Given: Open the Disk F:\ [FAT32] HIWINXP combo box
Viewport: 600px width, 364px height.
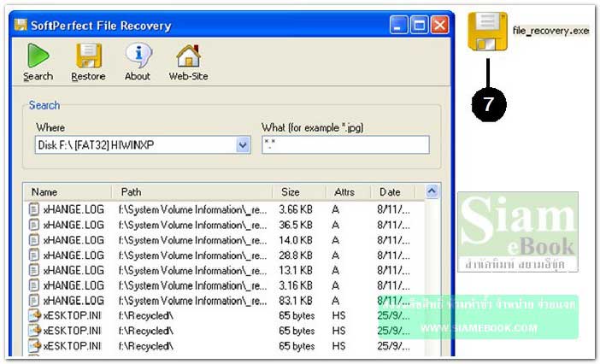Looking at the screenshot, I should [x=143, y=145].
